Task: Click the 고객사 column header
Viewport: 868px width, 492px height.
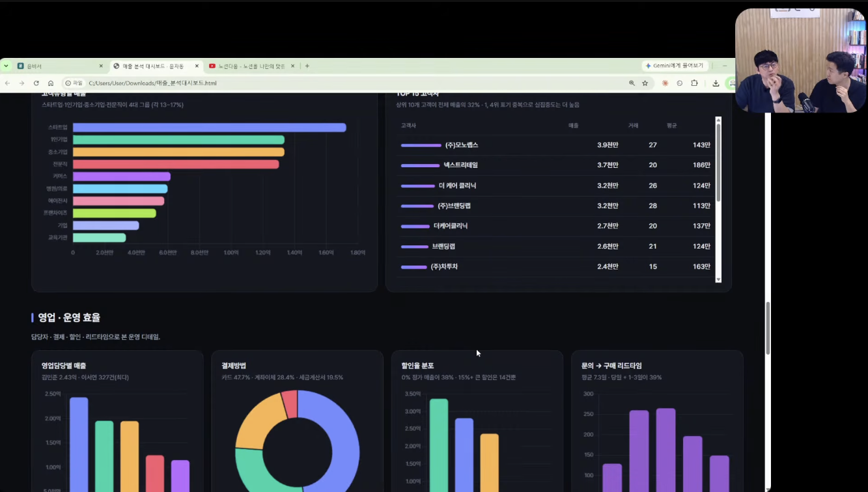Action: 408,125
